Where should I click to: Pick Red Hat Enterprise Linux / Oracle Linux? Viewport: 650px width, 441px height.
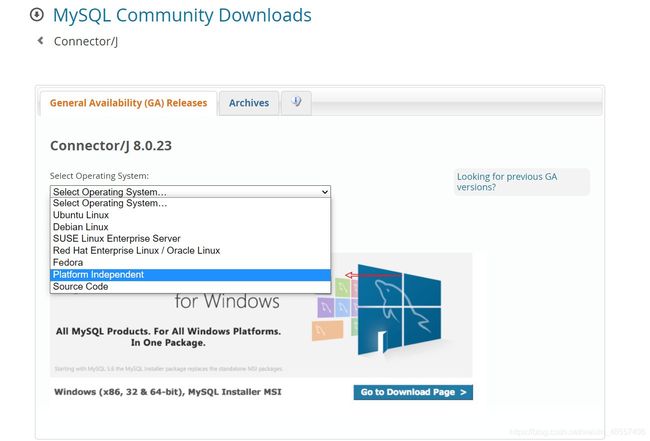[190, 251]
